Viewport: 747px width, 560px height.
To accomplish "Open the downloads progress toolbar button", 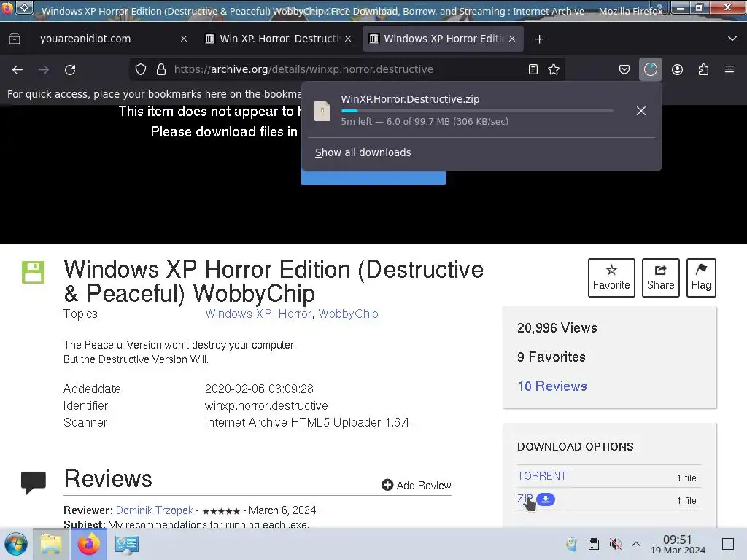I will (x=650, y=69).
